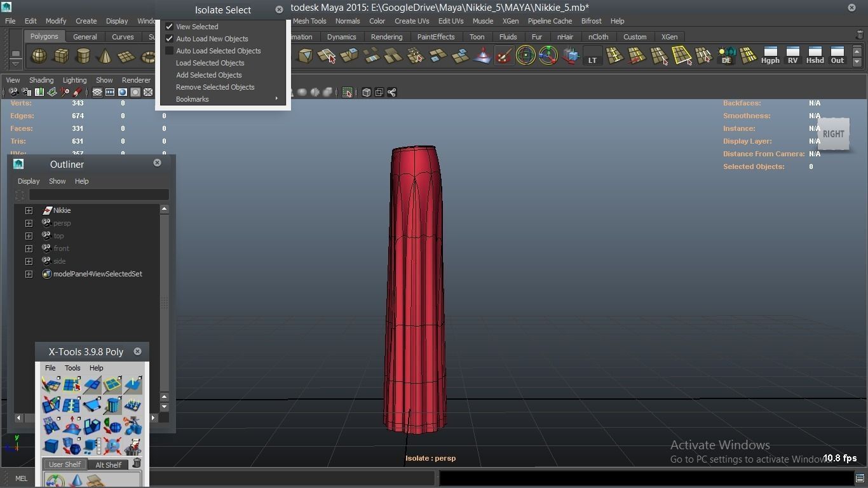This screenshot has width=868, height=488.
Task: Toggle the film gate panel icon
Action: pos(110,93)
